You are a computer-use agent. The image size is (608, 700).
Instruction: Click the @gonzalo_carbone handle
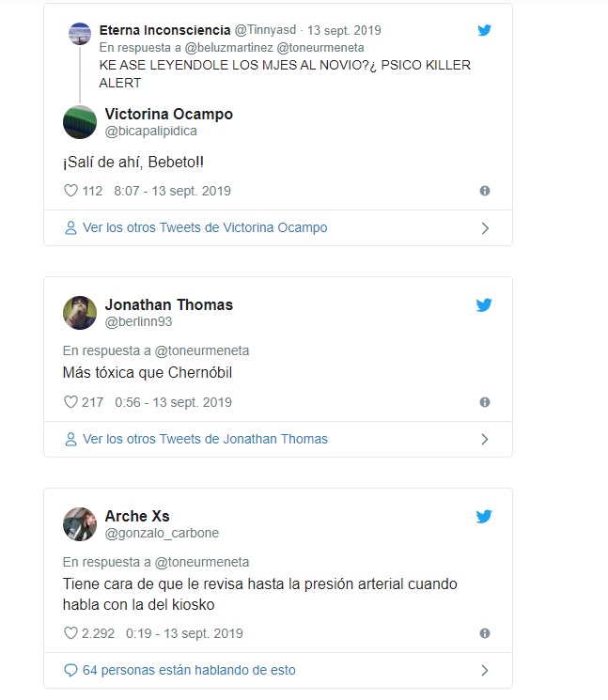tap(162, 533)
